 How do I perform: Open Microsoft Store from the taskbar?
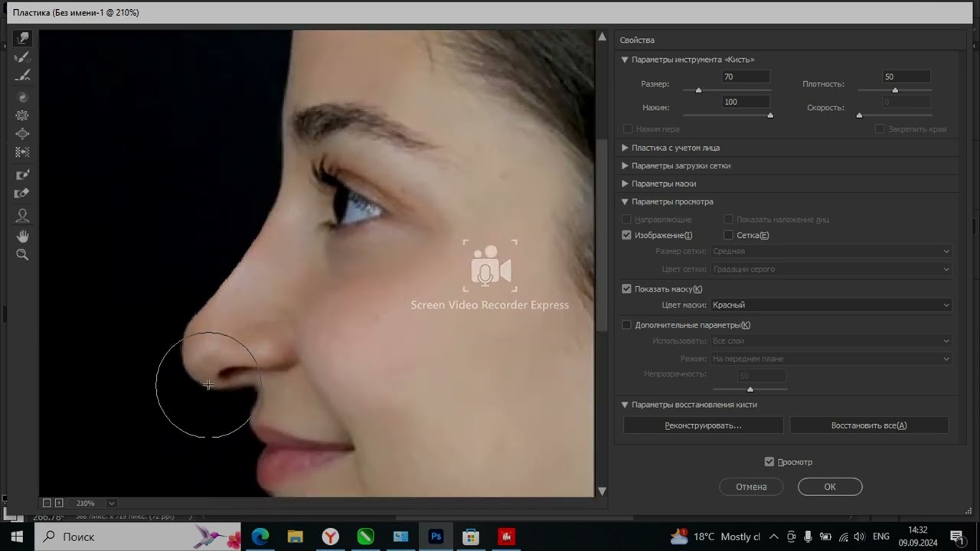point(471,536)
